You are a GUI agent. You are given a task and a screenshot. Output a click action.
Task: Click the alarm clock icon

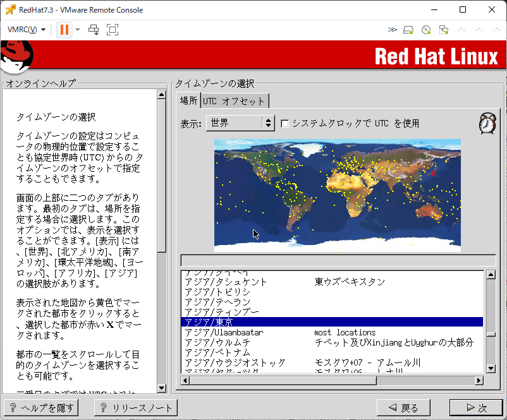[x=488, y=123]
